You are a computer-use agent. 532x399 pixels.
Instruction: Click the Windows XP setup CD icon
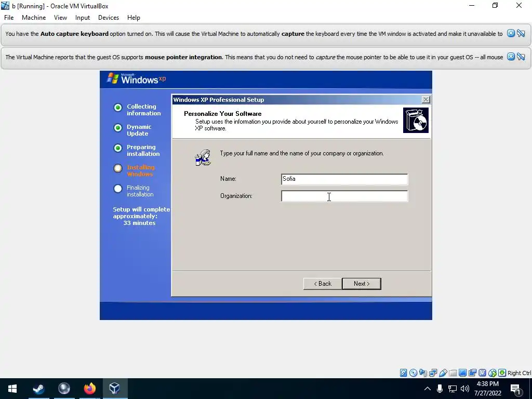416,120
